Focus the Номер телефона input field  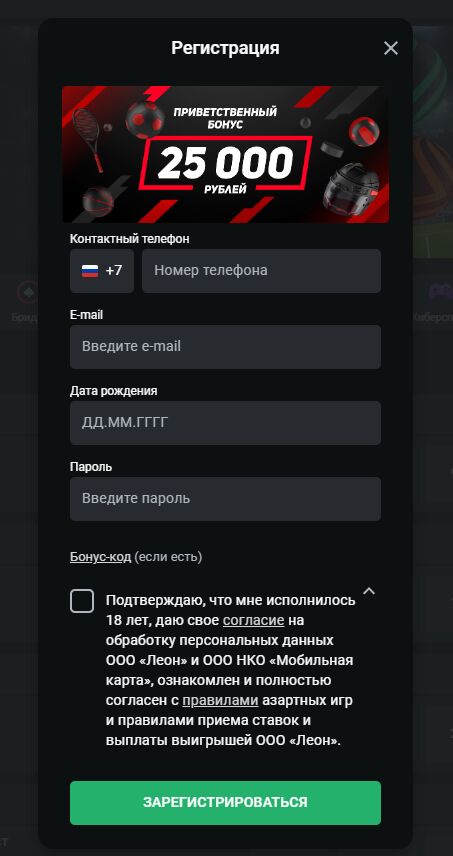click(x=261, y=271)
